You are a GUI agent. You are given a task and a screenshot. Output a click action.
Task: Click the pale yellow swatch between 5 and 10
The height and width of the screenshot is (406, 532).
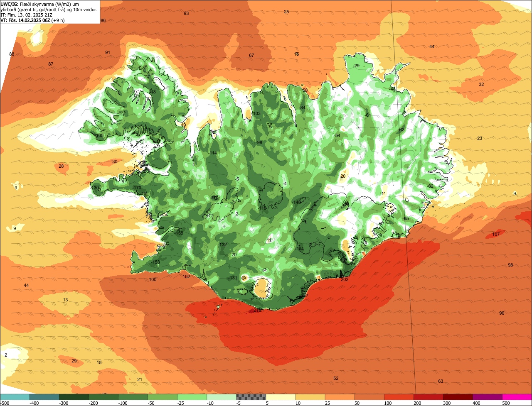pos(281,397)
